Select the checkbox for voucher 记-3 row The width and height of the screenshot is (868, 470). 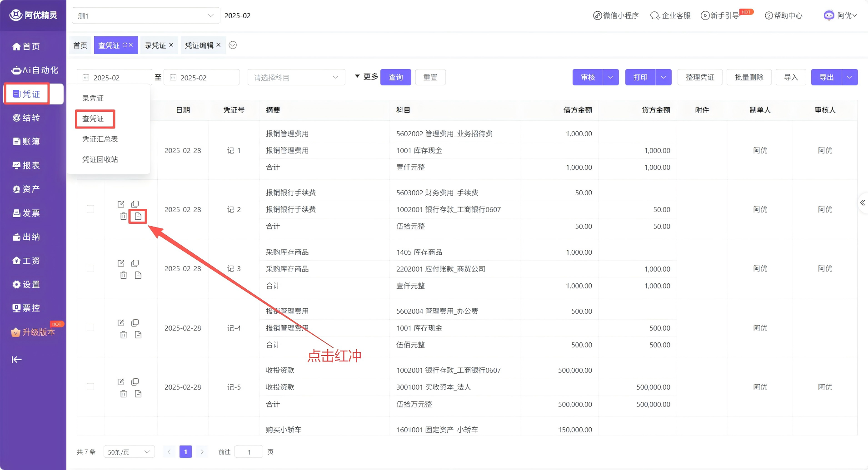point(90,268)
